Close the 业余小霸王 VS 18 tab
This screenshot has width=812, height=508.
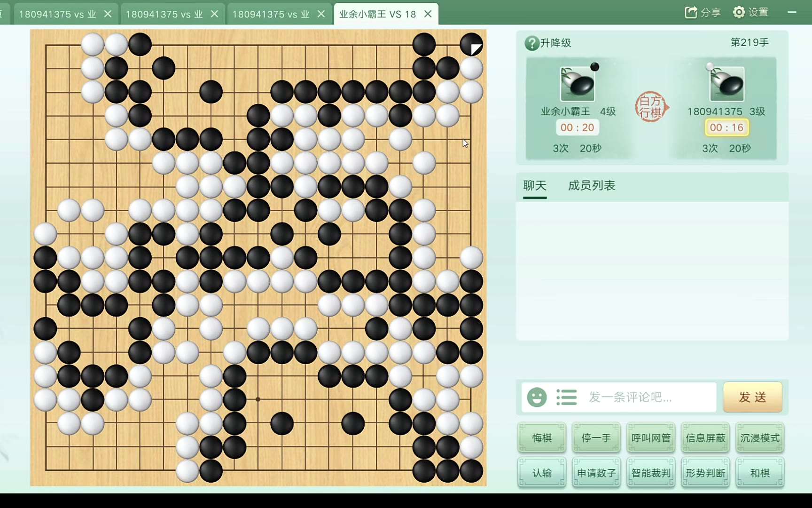[x=428, y=14]
